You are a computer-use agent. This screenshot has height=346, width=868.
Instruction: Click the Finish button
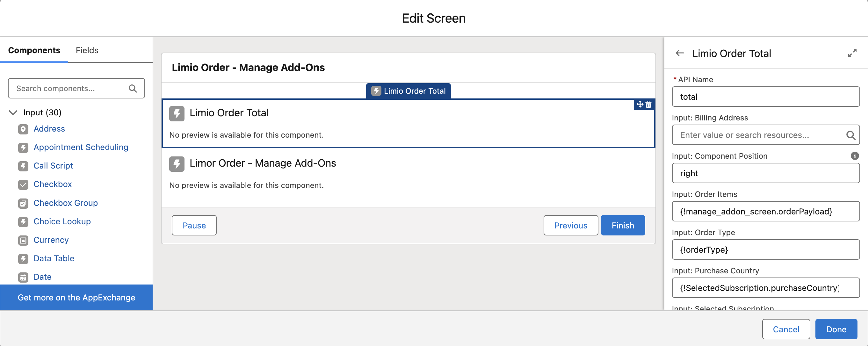pyautogui.click(x=623, y=225)
